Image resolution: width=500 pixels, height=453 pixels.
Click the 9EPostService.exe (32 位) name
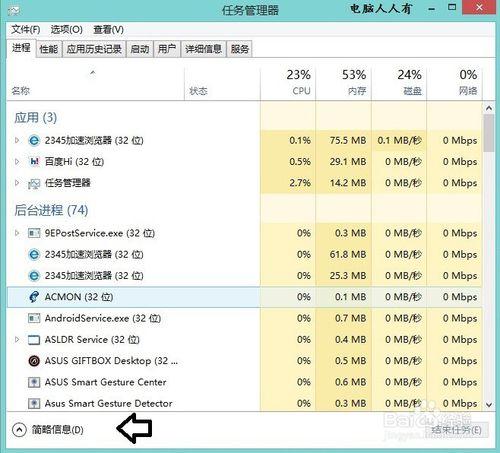[x=100, y=233]
